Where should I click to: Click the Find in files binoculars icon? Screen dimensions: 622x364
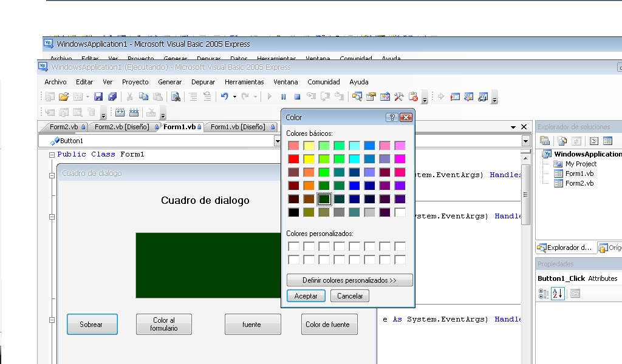tap(176, 96)
